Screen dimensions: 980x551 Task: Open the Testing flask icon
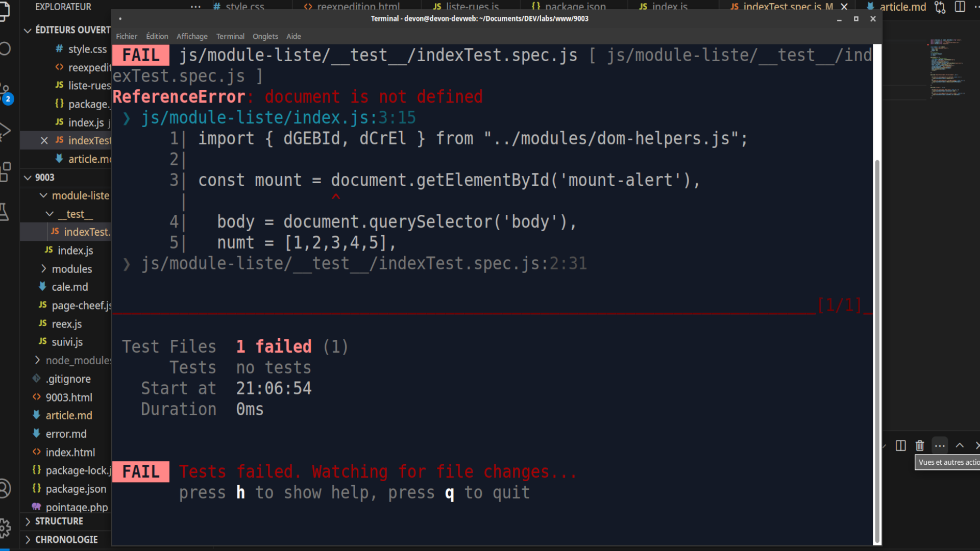pos(5,212)
